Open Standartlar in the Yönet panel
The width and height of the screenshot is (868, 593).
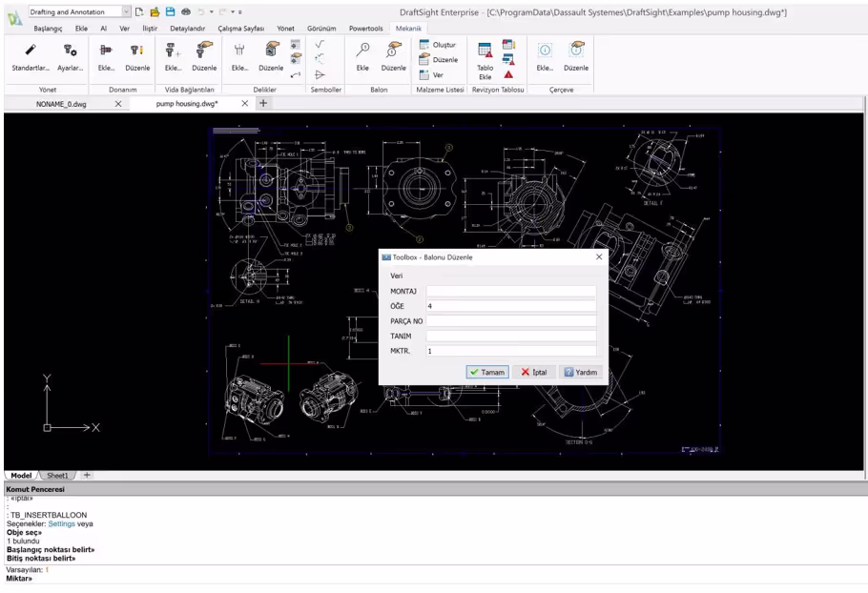[x=31, y=57]
